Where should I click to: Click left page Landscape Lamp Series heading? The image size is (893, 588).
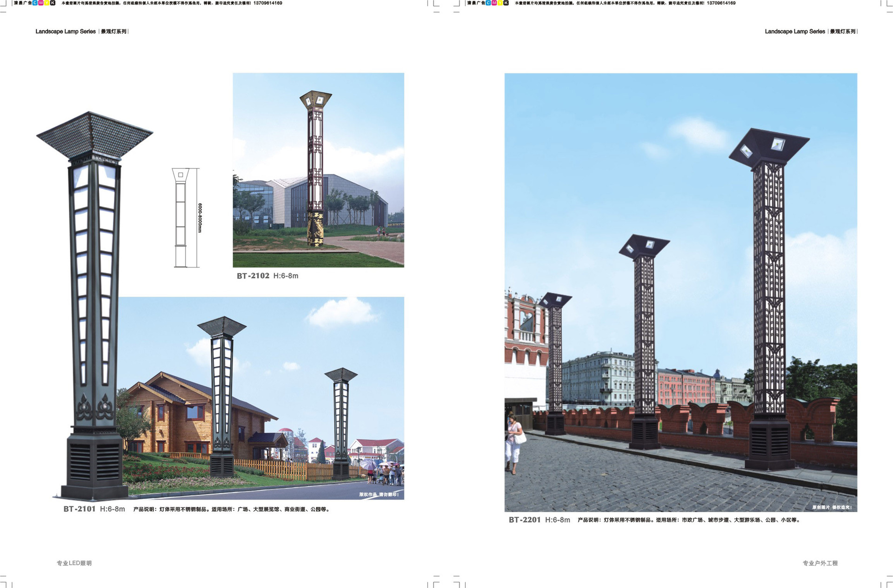coord(66,32)
